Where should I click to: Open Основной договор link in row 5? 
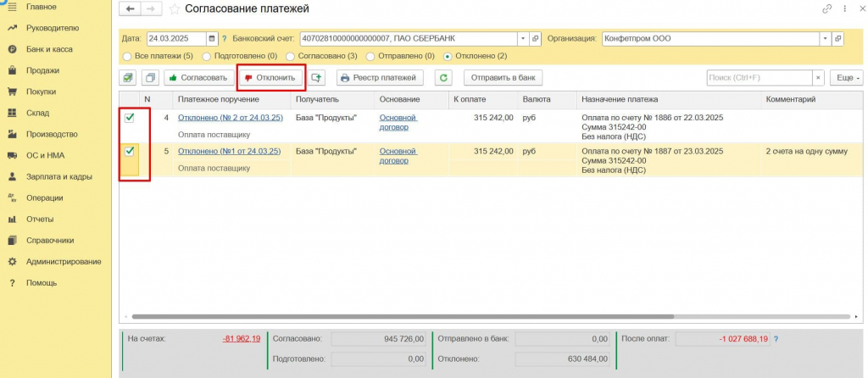tap(398, 155)
